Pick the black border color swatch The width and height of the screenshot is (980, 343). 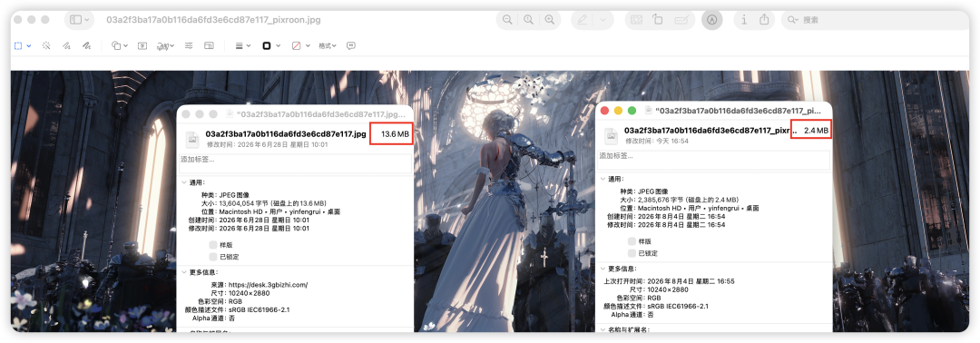[x=267, y=45]
